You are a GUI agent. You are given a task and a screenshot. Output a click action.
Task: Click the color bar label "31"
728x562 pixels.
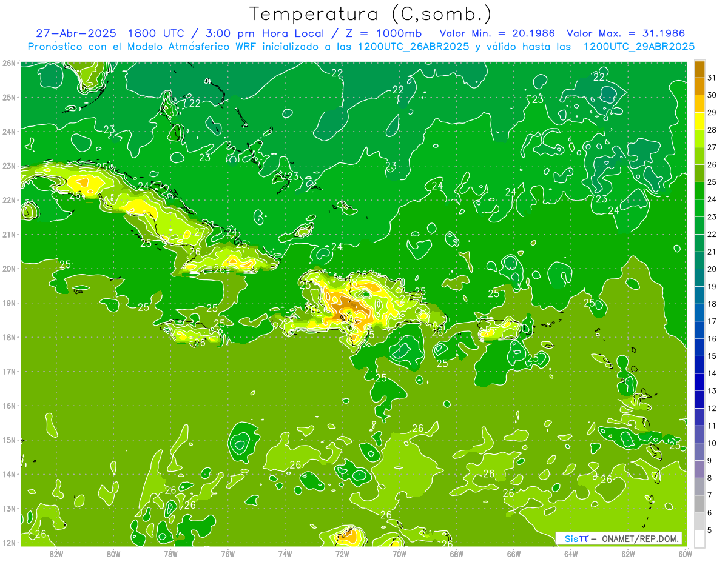coord(712,78)
